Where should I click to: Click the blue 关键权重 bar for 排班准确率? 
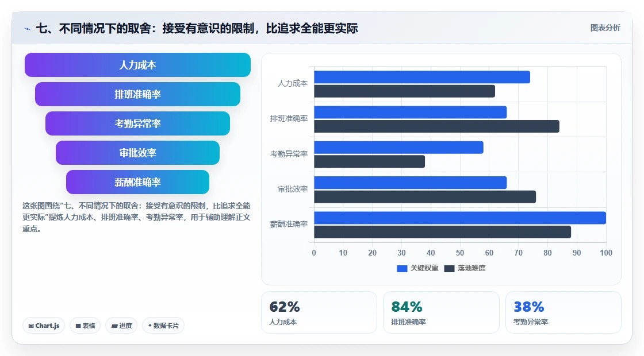tap(411, 113)
